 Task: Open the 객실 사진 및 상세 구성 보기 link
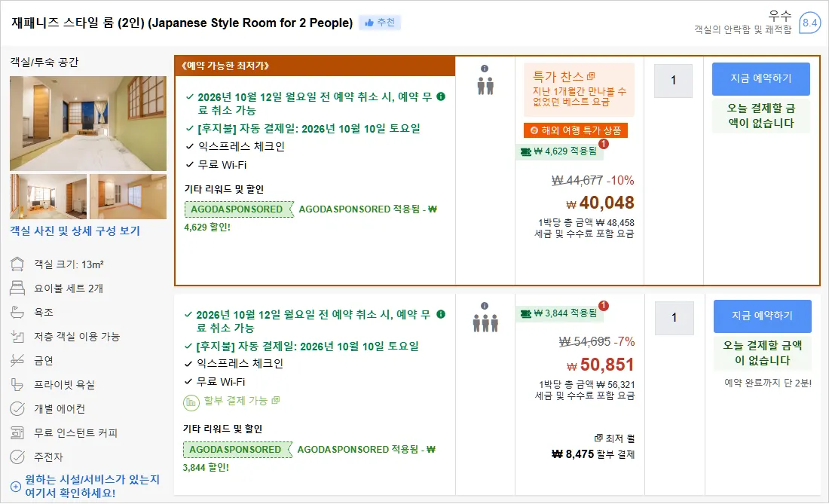point(75,231)
